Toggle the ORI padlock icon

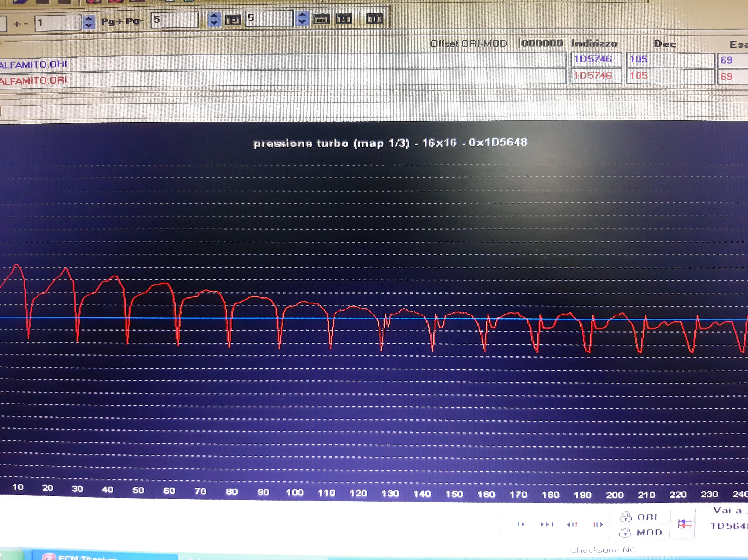pos(625,517)
